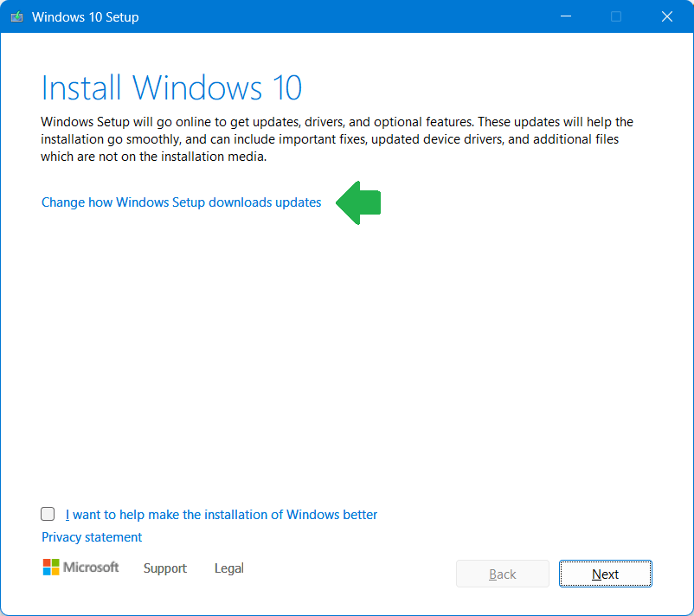
Task: Click the Install Windows 10 heading
Action: click(171, 87)
